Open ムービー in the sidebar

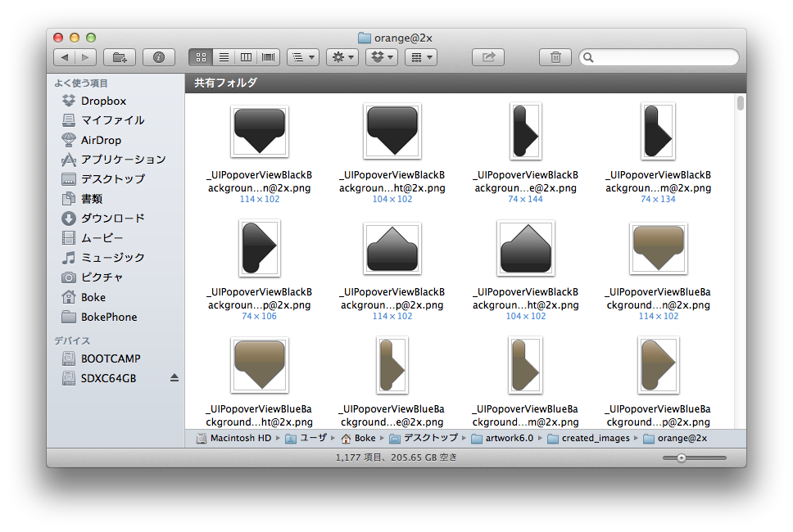[x=93, y=238]
